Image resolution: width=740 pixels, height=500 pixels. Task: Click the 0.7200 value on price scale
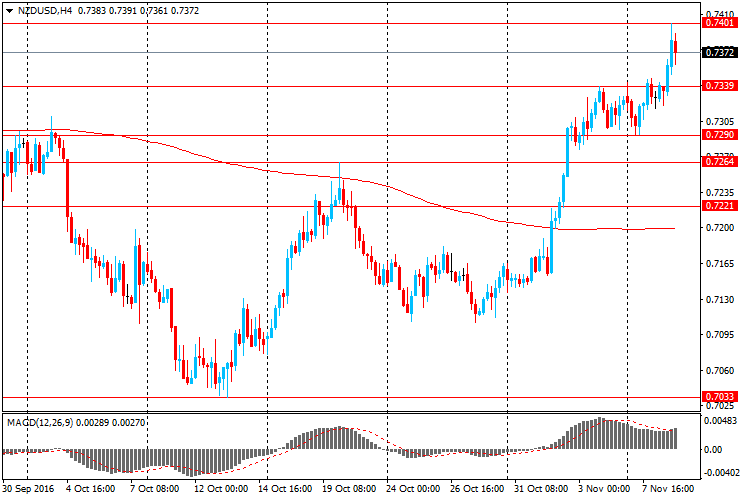pyautogui.click(x=719, y=228)
